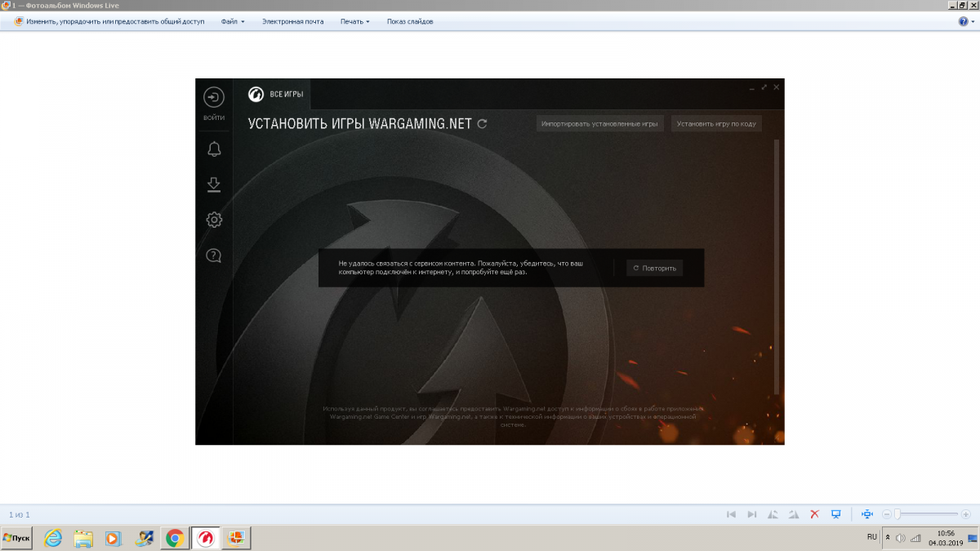Open the help question-mark in Game Center sidebar
Viewport: 980px width, 551px height.
pyautogui.click(x=214, y=256)
